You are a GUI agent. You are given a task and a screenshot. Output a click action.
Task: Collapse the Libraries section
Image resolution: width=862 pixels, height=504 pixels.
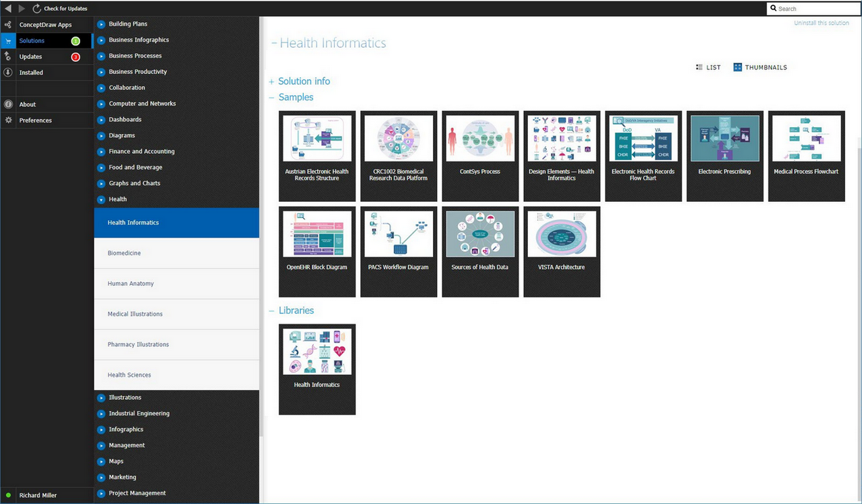[x=292, y=311]
